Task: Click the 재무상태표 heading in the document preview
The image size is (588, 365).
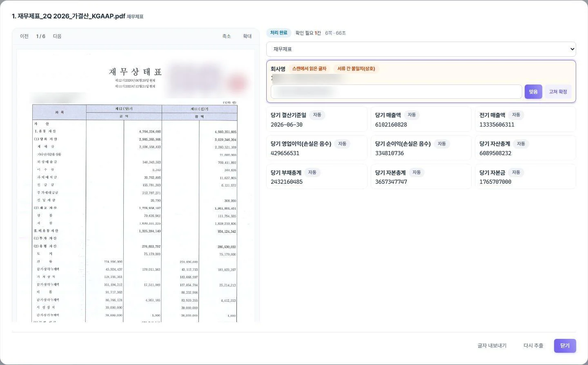Action: tap(136, 72)
